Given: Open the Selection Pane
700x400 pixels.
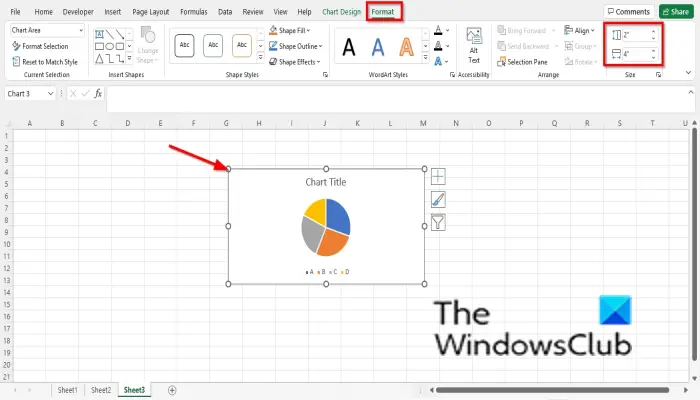Looking at the screenshot, I should point(522,62).
